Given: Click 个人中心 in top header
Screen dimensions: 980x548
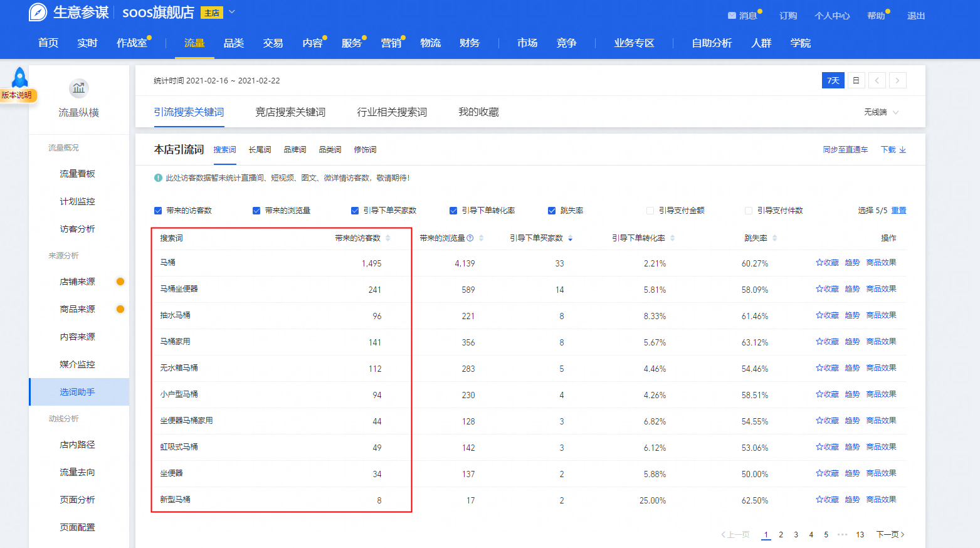Looking at the screenshot, I should click(832, 16).
